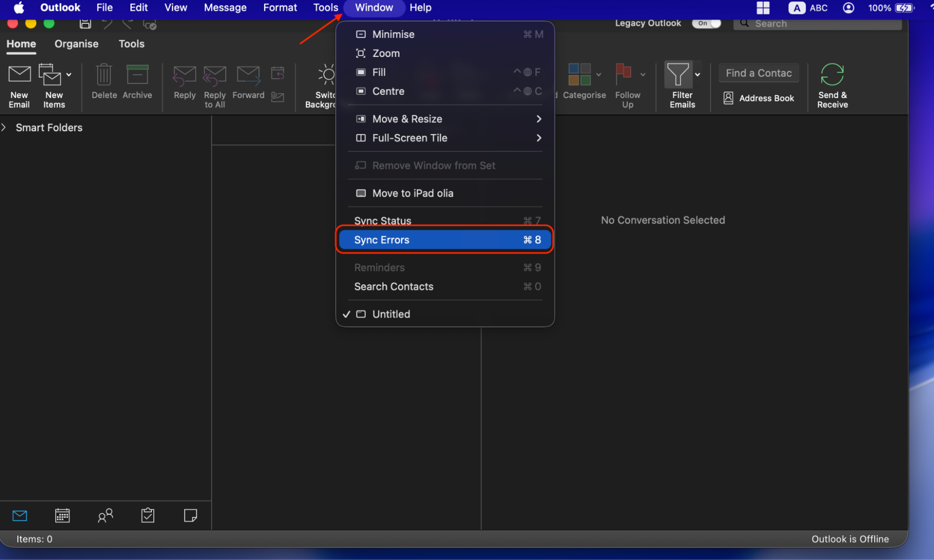The width and height of the screenshot is (934, 560).
Task: Open the Help menu
Action: click(421, 7)
